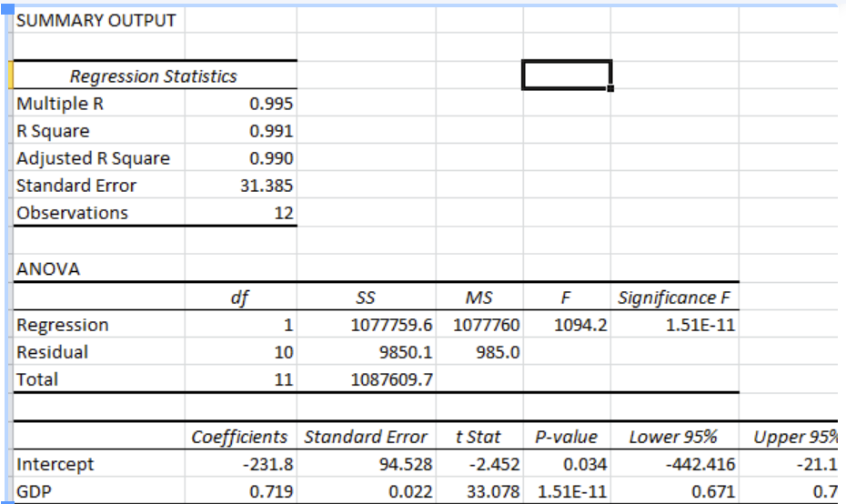Image resolution: width=846 pixels, height=504 pixels.
Task: Select Standard Error header in coefficients table
Action: coord(367,437)
